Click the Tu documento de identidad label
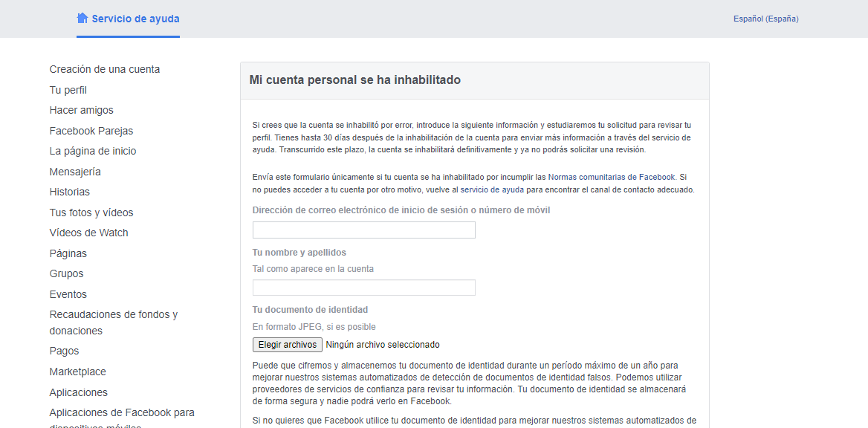 [310, 310]
